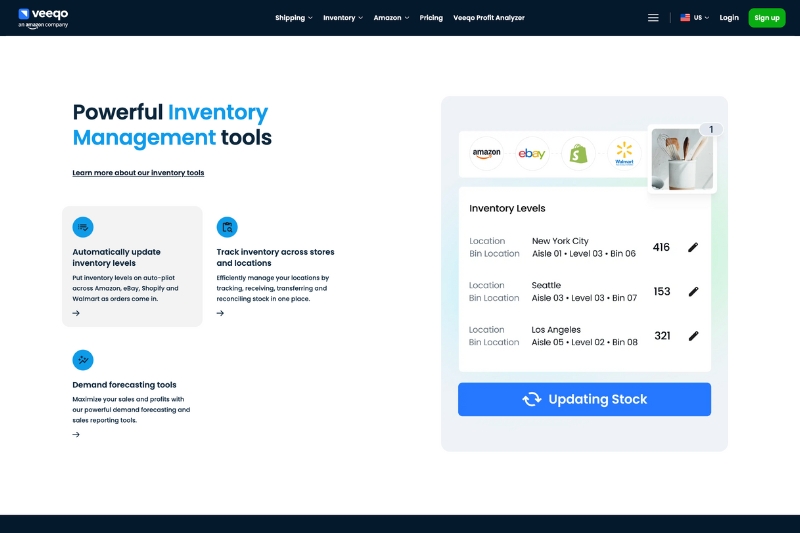The height and width of the screenshot is (533, 800).
Task: Click the 321 stock quantity
Action: [x=662, y=336]
